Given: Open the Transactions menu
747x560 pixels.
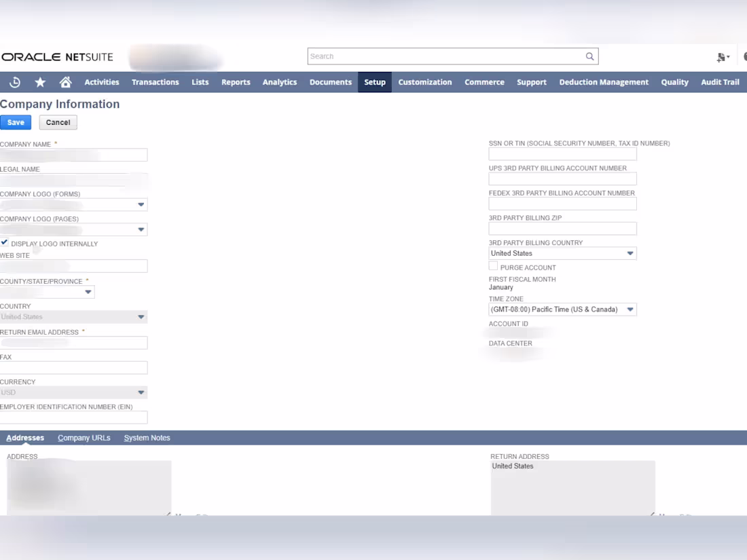Looking at the screenshot, I should pos(156,82).
